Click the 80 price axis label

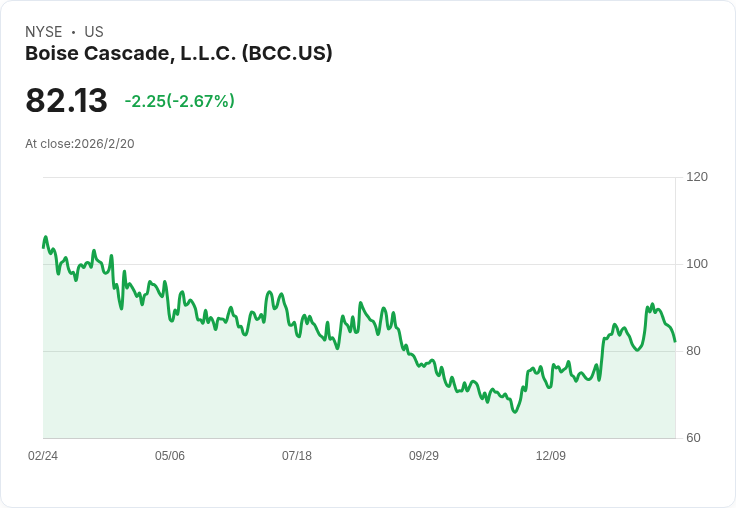pos(693,351)
